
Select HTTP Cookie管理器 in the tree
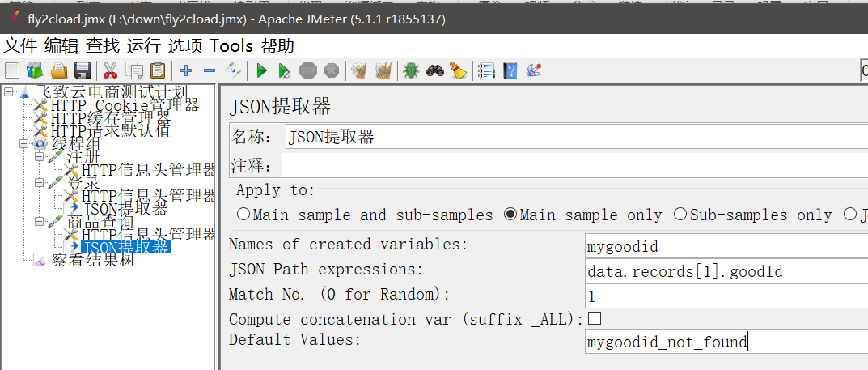pos(125,104)
